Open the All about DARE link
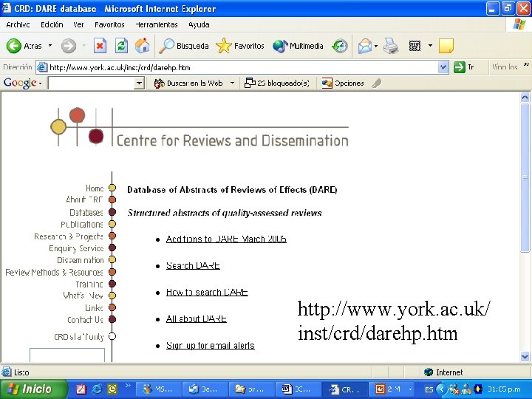This screenshot has height=399, width=532. pyautogui.click(x=196, y=318)
